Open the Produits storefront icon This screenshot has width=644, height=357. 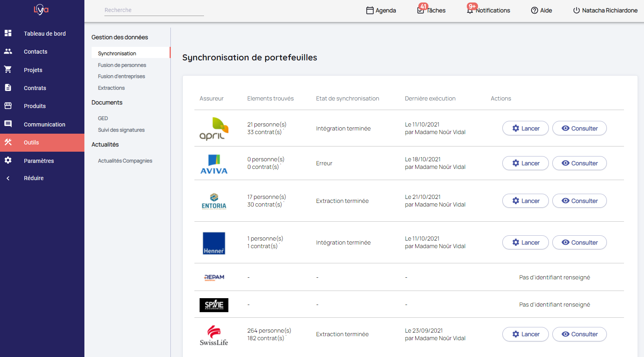(8, 106)
